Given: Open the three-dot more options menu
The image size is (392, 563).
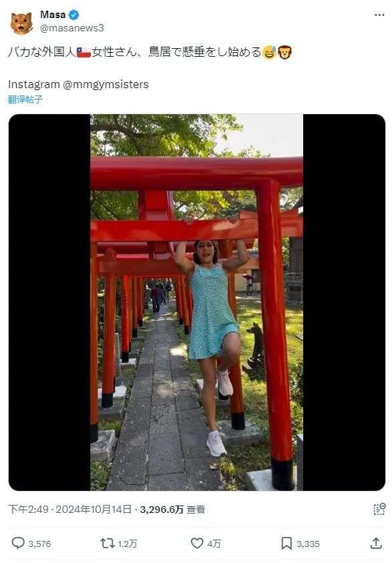Looking at the screenshot, I should click(x=379, y=15).
